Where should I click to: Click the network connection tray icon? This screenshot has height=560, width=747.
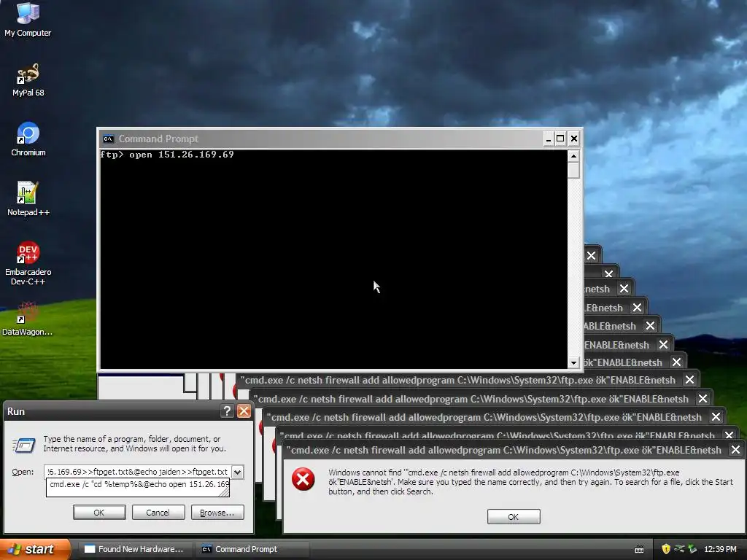tap(679, 549)
